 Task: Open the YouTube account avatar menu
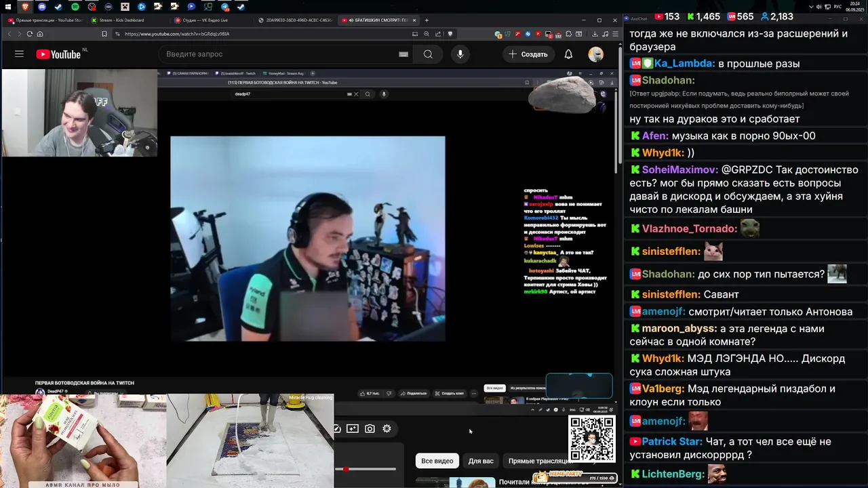596,54
